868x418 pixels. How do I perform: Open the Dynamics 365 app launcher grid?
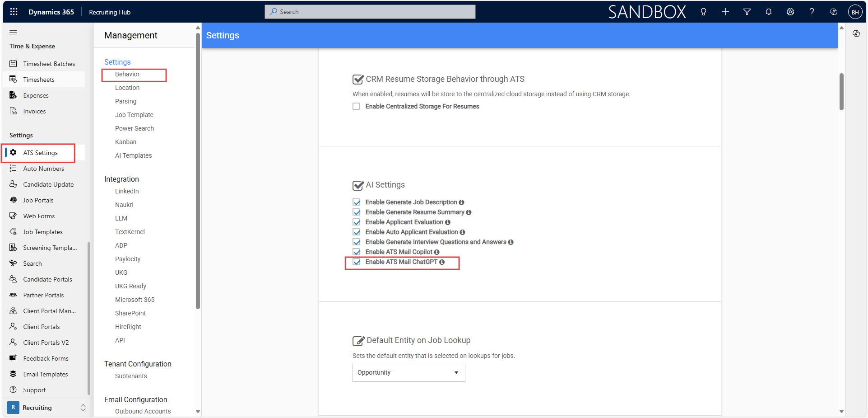(x=14, y=12)
